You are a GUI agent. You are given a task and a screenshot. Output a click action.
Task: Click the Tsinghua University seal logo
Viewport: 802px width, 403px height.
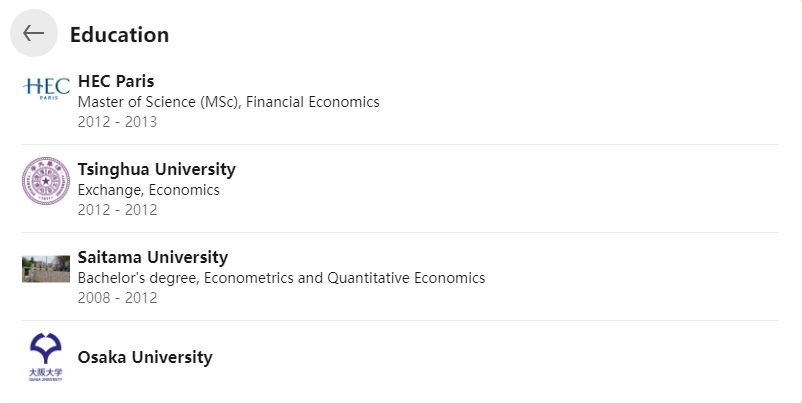[46, 181]
